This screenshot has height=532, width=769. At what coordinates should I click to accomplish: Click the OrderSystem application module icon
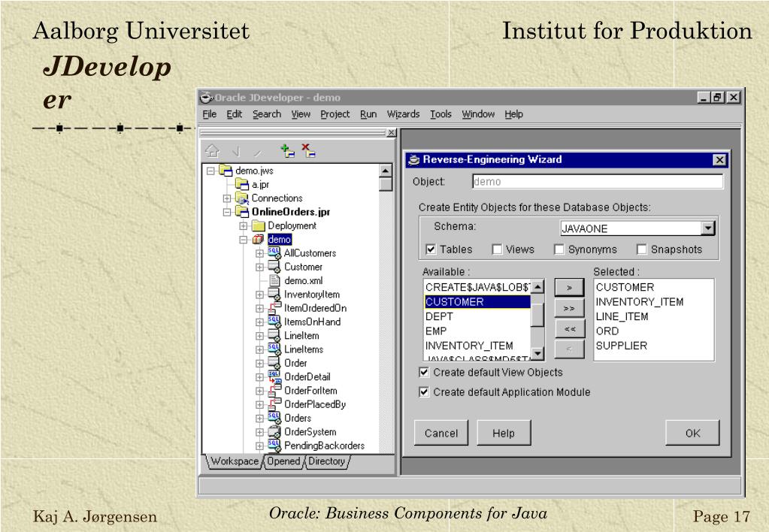point(274,431)
